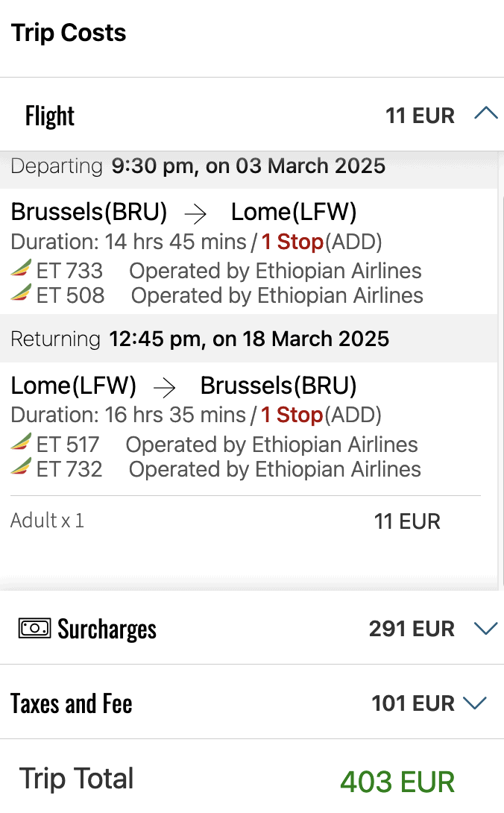Click the return 1 Stop link

pyautogui.click(x=292, y=415)
